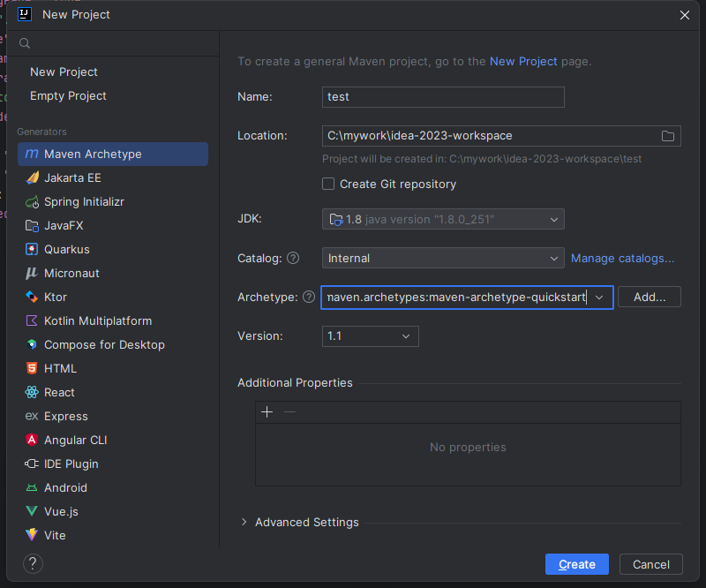Screen dimensions: 706x588
Task: Add a property with the plus icon
Action: (267, 412)
